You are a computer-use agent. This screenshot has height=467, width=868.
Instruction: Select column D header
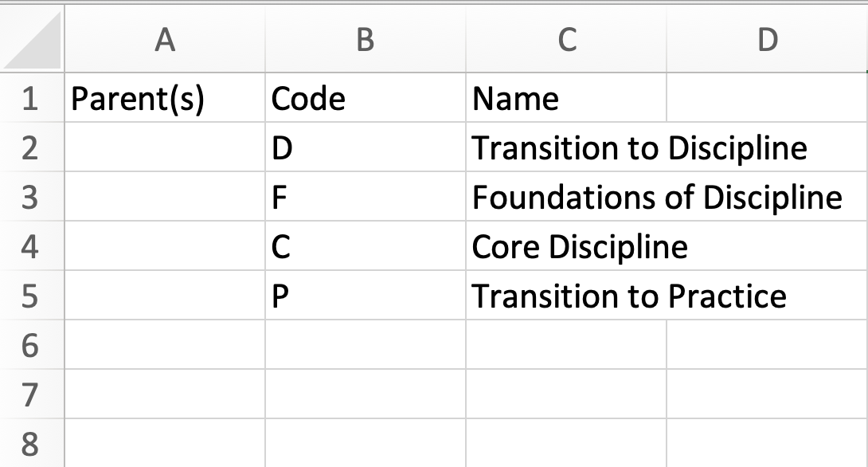pos(767,40)
